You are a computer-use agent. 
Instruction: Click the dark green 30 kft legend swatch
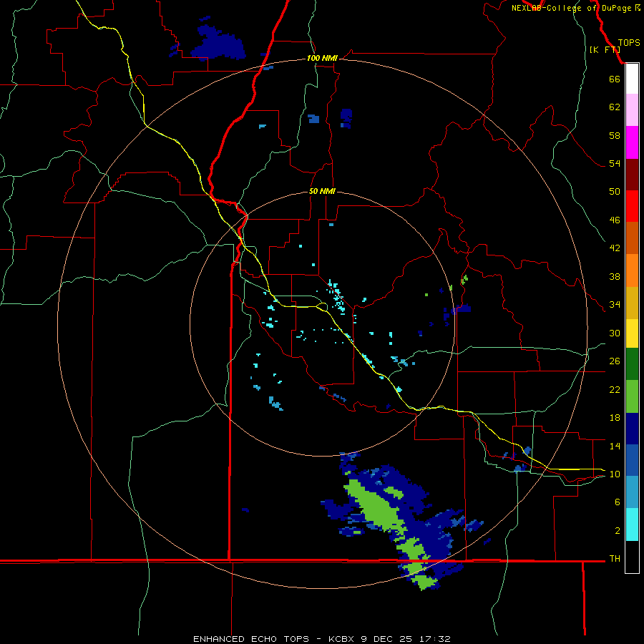pos(632,364)
